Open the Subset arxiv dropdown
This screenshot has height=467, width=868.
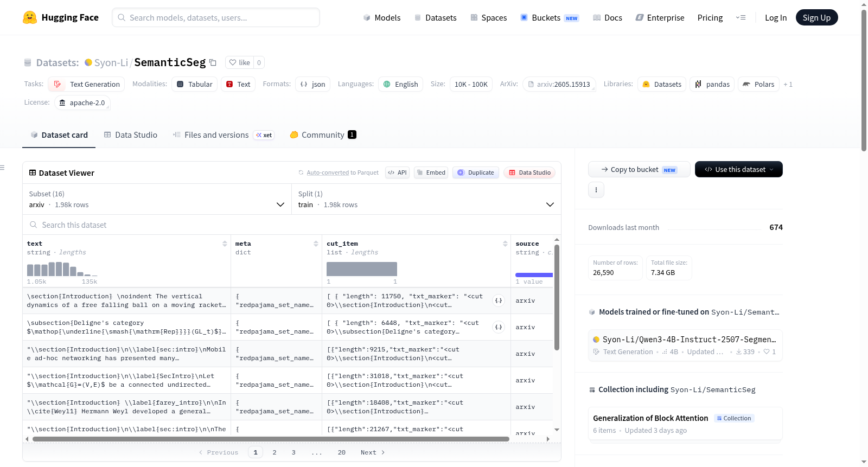157,199
